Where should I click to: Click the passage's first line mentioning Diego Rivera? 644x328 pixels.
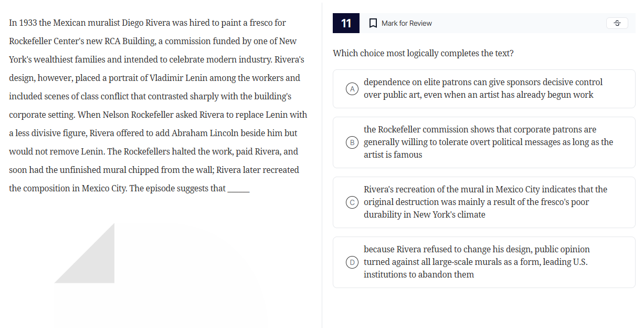click(147, 23)
